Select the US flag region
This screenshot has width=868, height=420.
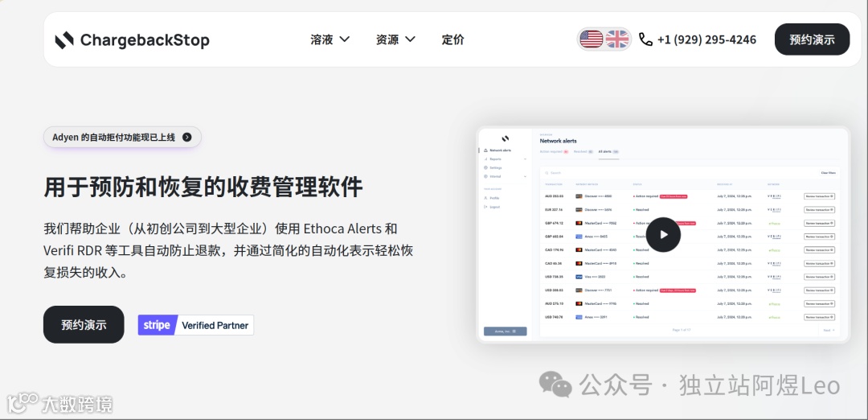click(592, 39)
